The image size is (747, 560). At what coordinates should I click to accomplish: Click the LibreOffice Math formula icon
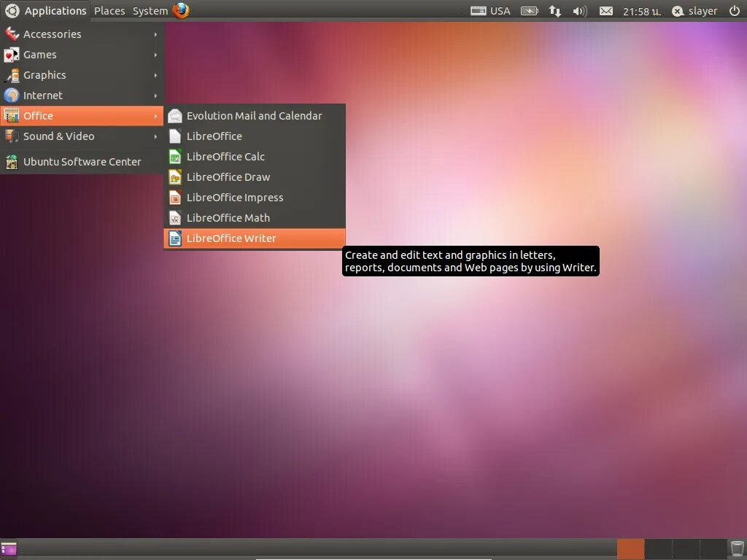tap(175, 218)
